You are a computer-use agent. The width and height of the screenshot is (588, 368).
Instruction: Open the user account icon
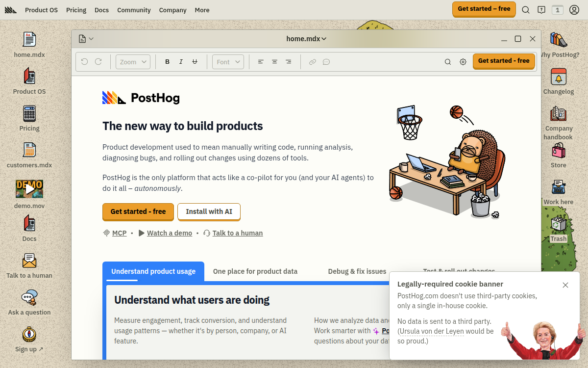[574, 10]
